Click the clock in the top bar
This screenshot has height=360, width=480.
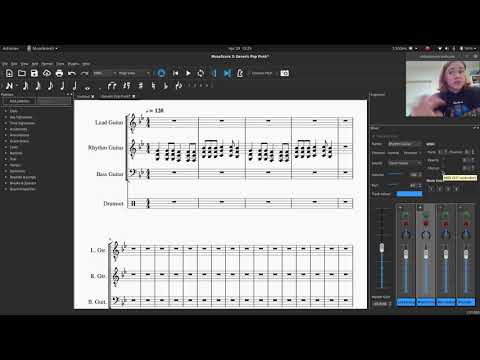click(x=240, y=49)
